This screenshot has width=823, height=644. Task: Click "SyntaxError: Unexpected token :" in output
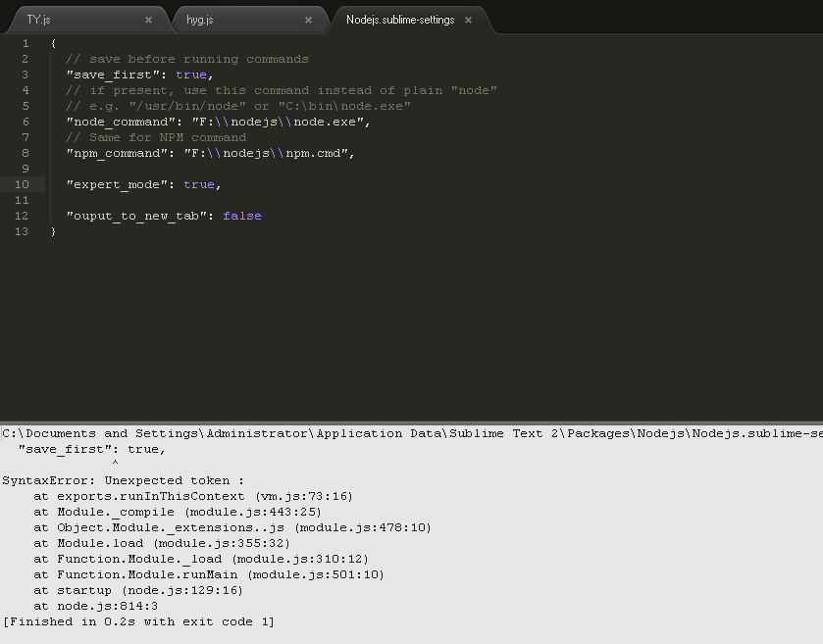123,481
